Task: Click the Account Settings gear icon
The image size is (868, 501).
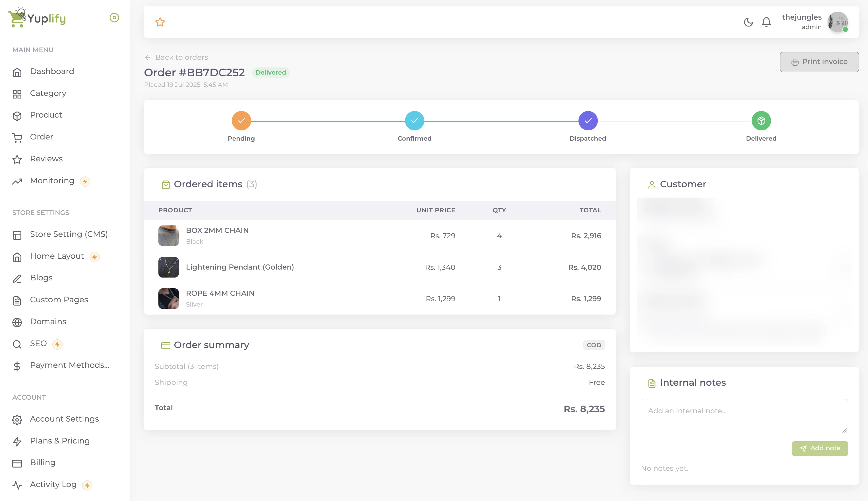Action: coord(17,420)
